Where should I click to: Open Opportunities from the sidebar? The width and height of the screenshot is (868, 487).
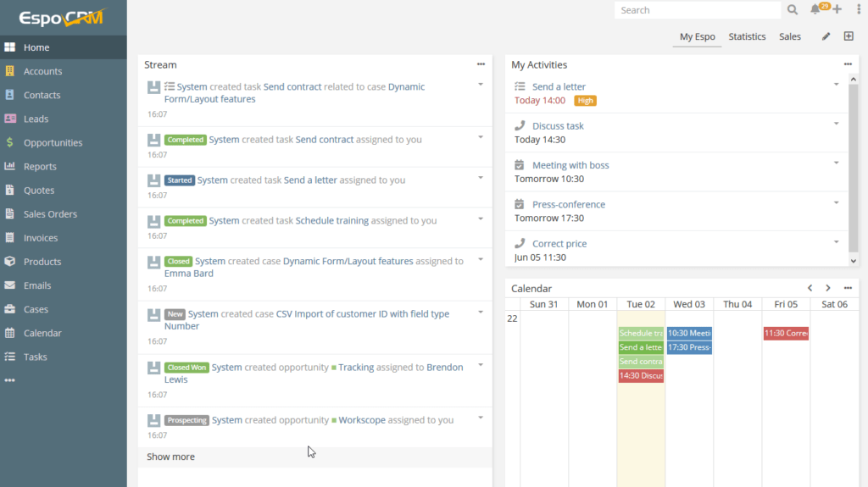point(53,143)
